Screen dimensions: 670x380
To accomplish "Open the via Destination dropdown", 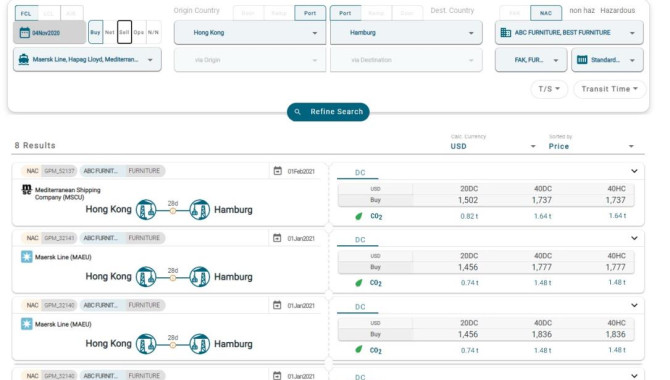I will point(406,60).
